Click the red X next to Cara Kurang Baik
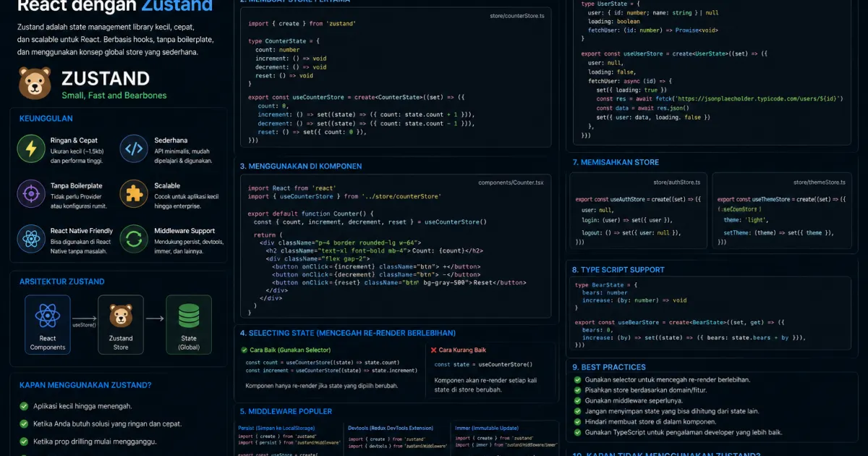Image resolution: width=868 pixels, height=456 pixels. [x=433, y=350]
